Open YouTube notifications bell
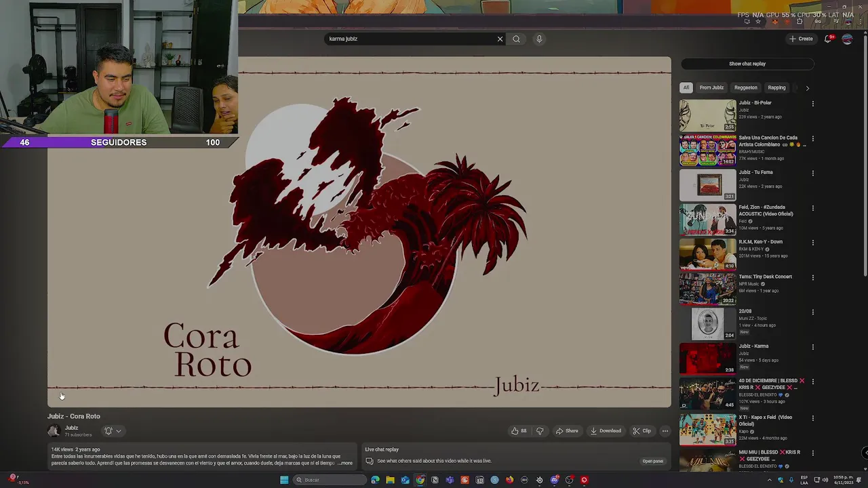The height and width of the screenshot is (488, 868). coord(828,39)
